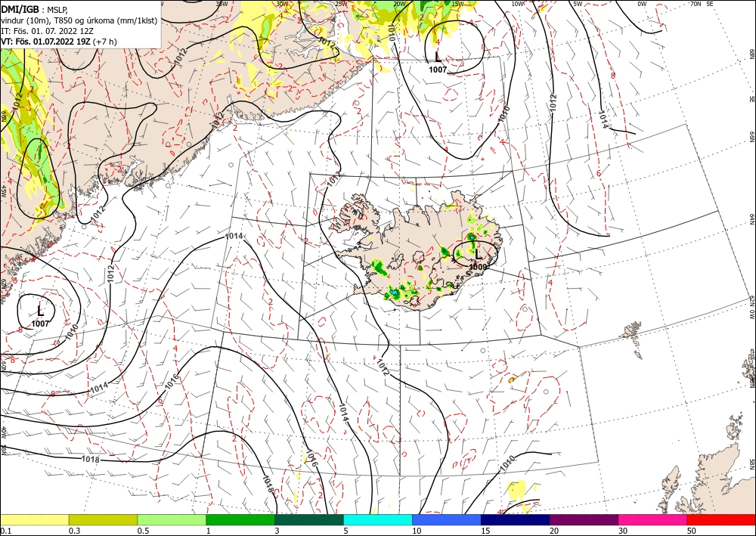This screenshot has height=536, width=756.
Task: Select the purple 20 to 30 legend swatch
Action: point(584,519)
